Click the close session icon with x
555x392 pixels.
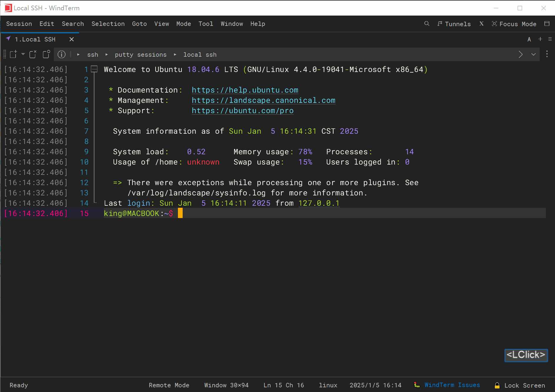pos(33,54)
